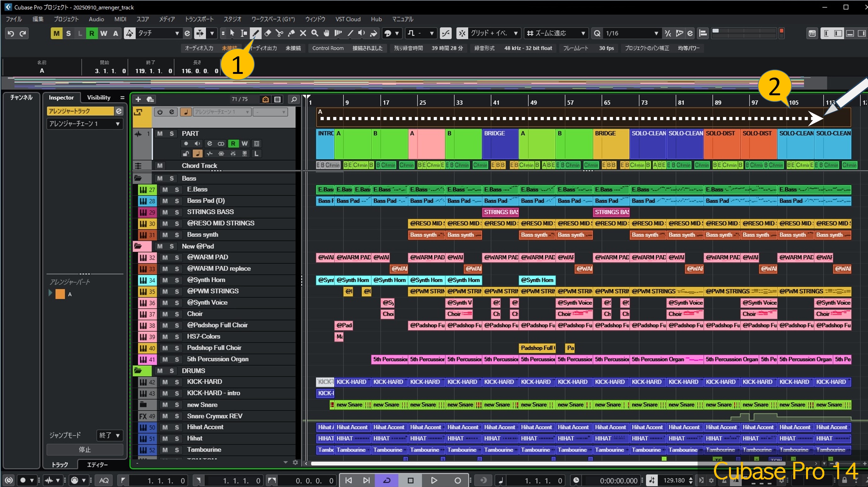Screen dimensions: 868x487
Task: Mute the E.Bass track
Action: pos(165,189)
